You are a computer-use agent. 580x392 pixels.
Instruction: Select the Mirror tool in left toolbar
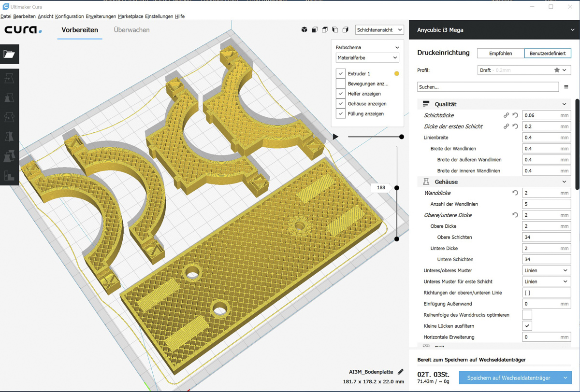pos(9,137)
